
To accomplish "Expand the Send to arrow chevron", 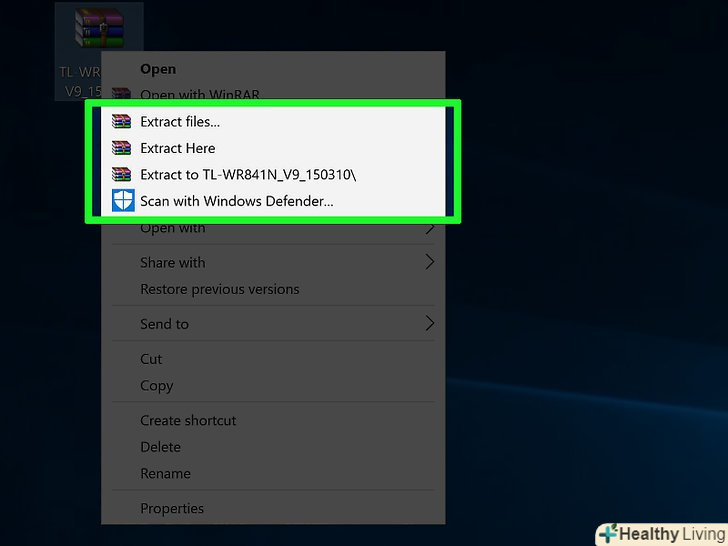I will [430, 323].
